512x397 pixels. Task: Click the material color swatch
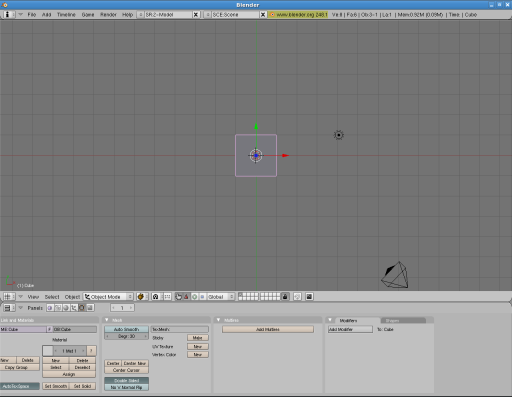[48, 351]
